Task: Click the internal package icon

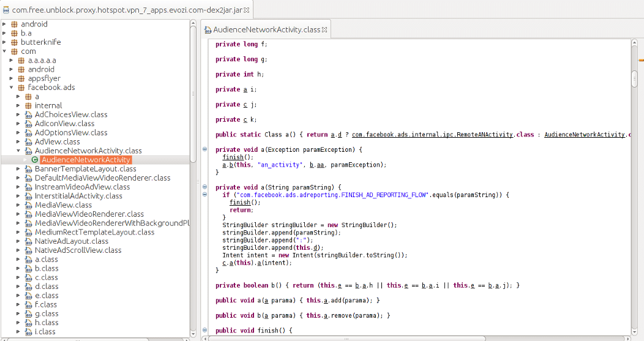Action: (28, 105)
